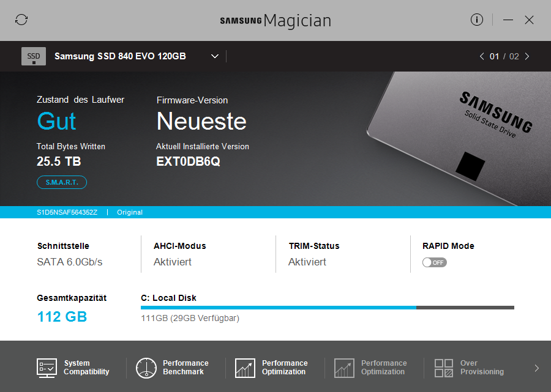Click the Gut drive status
The height and width of the screenshot is (392, 551).
(x=56, y=122)
